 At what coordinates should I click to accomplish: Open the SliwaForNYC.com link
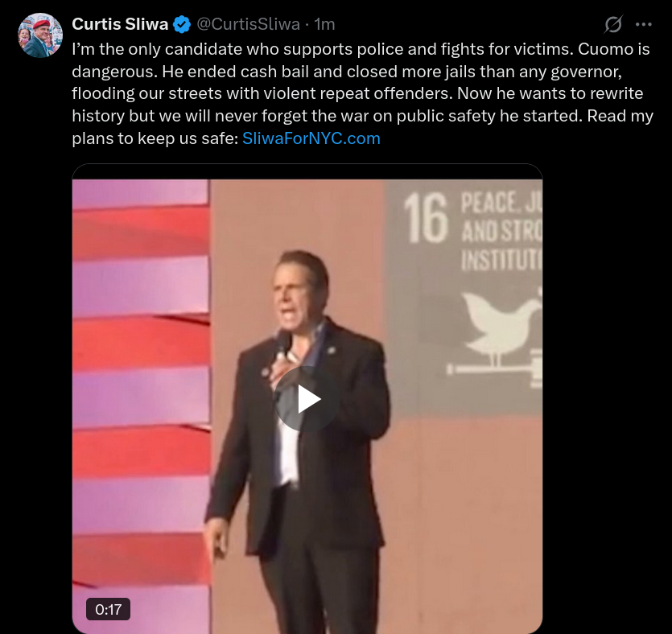point(311,138)
